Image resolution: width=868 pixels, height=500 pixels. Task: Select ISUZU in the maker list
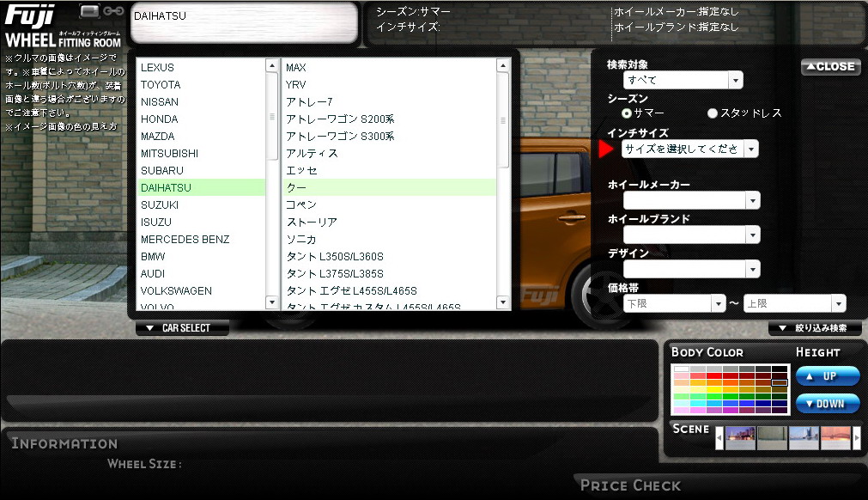pos(202,222)
